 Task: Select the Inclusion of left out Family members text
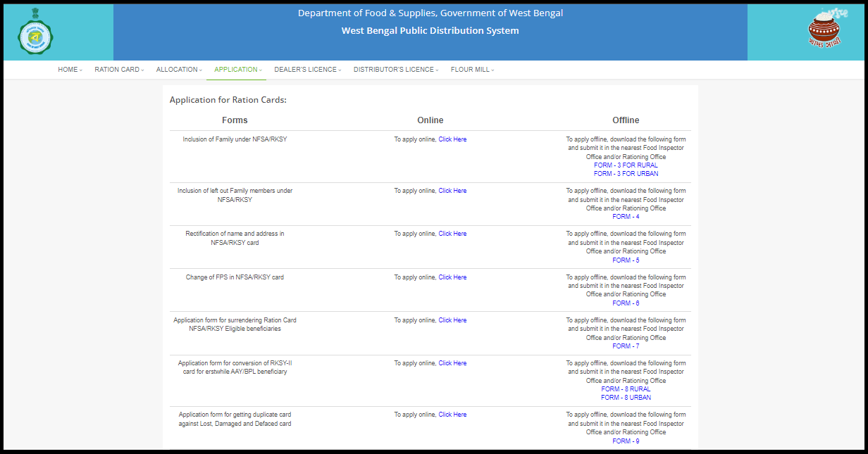(235, 195)
